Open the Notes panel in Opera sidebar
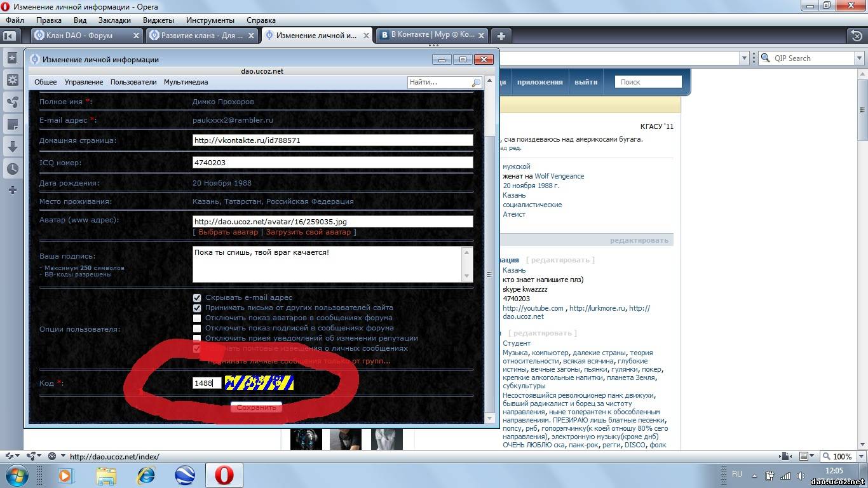Image resolution: width=868 pixels, height=488 pixels. pos(12,124)
